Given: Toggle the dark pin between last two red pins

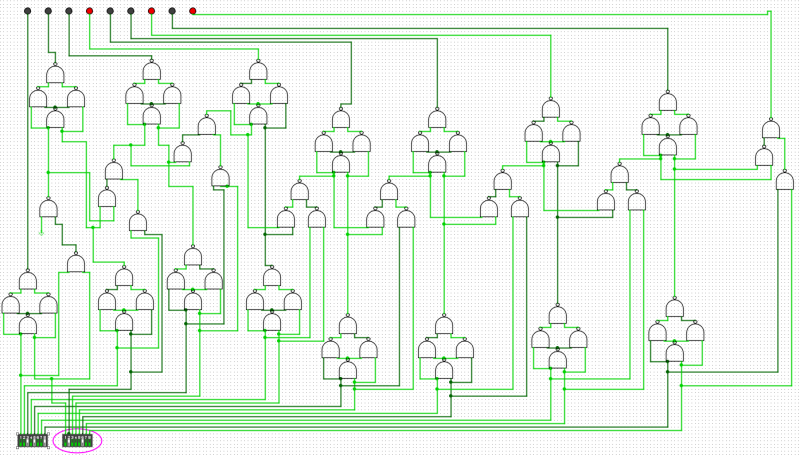Looking at the screenshot, I should [x=172, y=11].
